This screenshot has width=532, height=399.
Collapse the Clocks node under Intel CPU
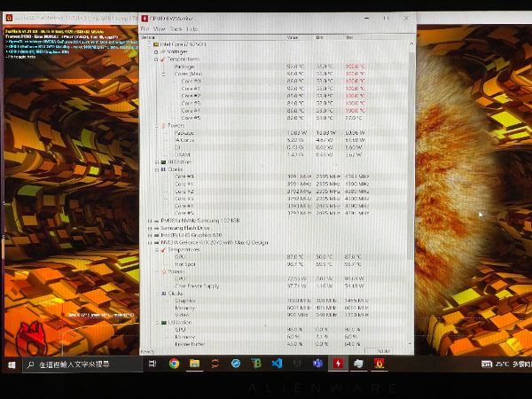156,169
